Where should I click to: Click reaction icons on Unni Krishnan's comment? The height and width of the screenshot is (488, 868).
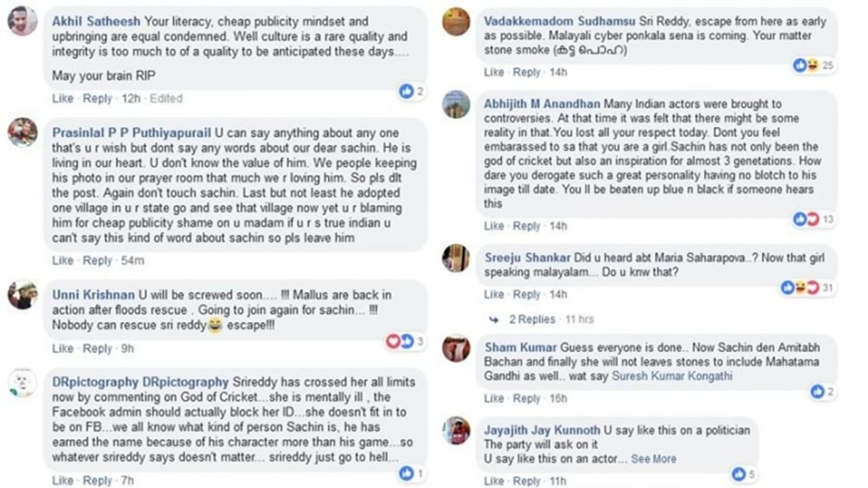tap(399, 341)
